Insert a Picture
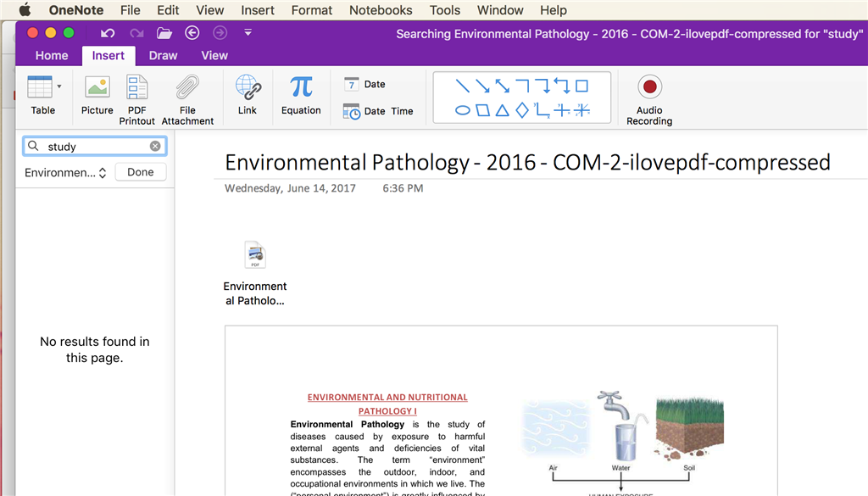Screen dimensions: 868x496 [97, 95]
